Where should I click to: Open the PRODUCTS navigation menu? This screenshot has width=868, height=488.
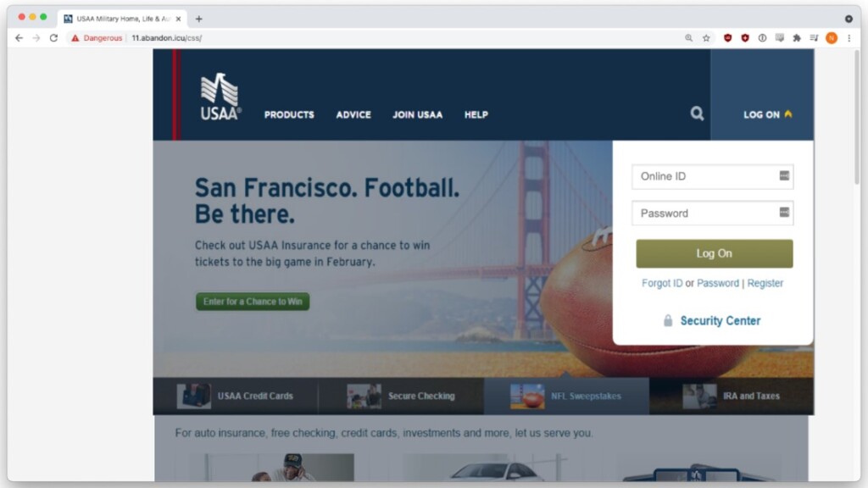(x=289, y=114)
